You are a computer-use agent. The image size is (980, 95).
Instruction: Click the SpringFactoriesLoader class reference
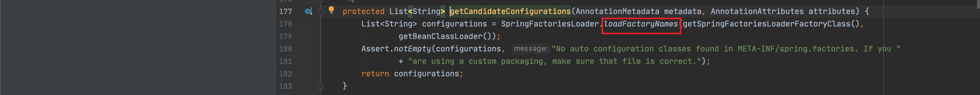click(550, 24)
